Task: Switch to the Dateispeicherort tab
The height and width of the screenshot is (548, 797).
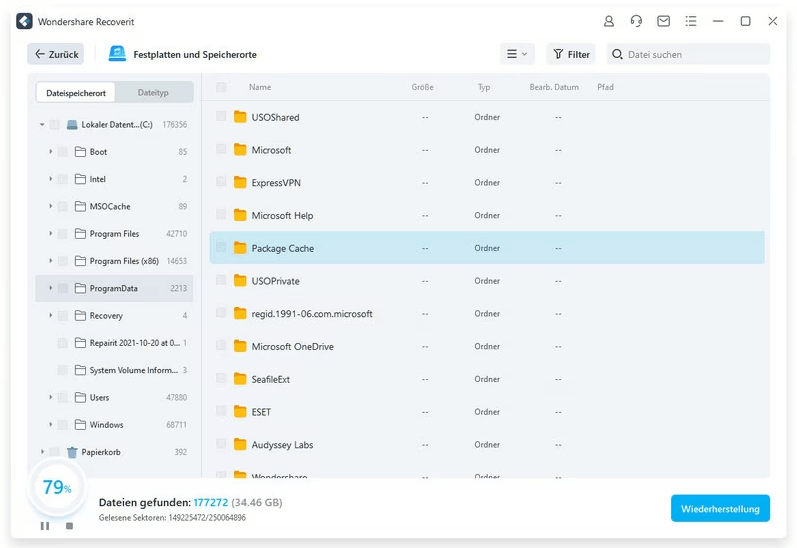Action: 76,93
